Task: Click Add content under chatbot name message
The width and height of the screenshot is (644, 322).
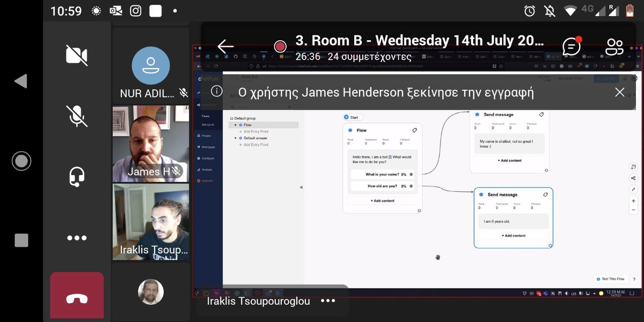Action: pos(509,160)
